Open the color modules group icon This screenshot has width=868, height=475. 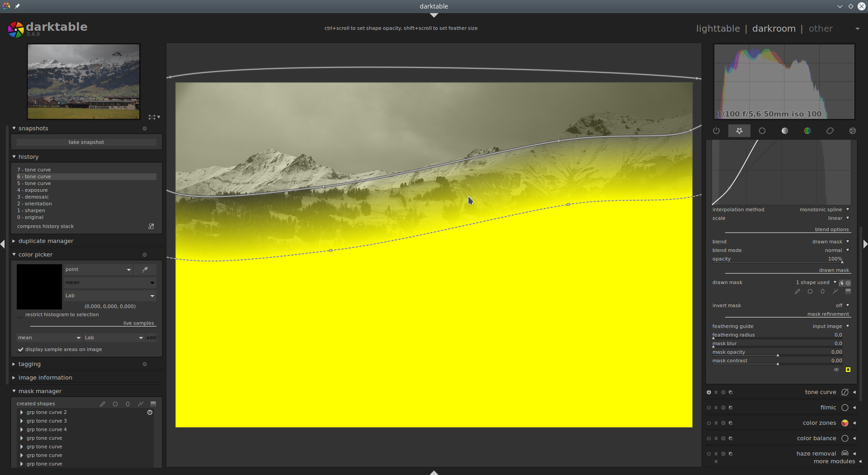point(807,131)
